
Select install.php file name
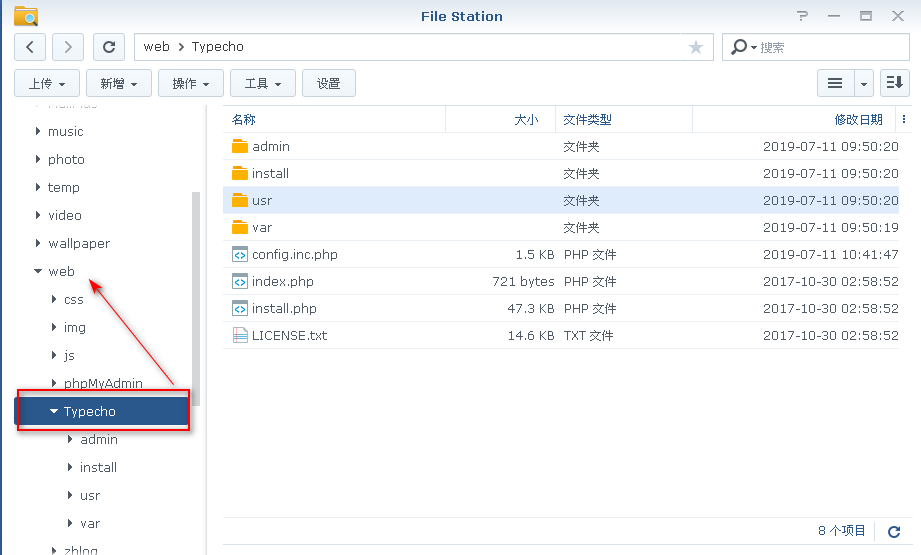284,308
